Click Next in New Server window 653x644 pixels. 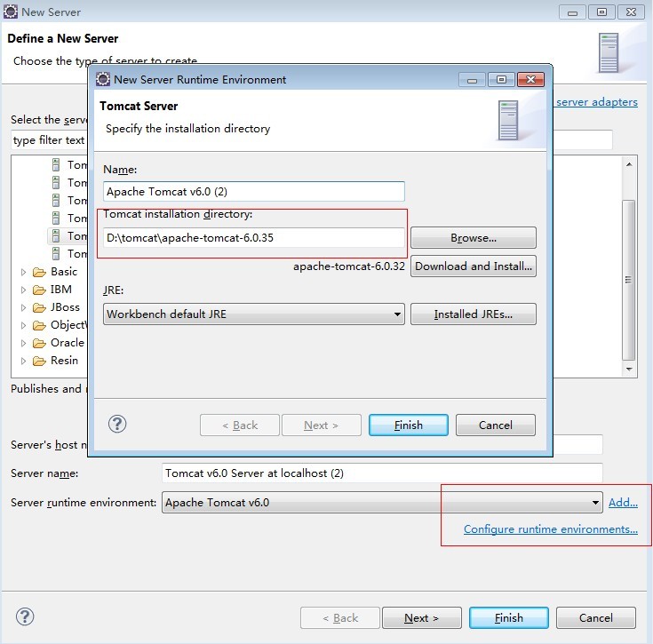tap(421, 617)
